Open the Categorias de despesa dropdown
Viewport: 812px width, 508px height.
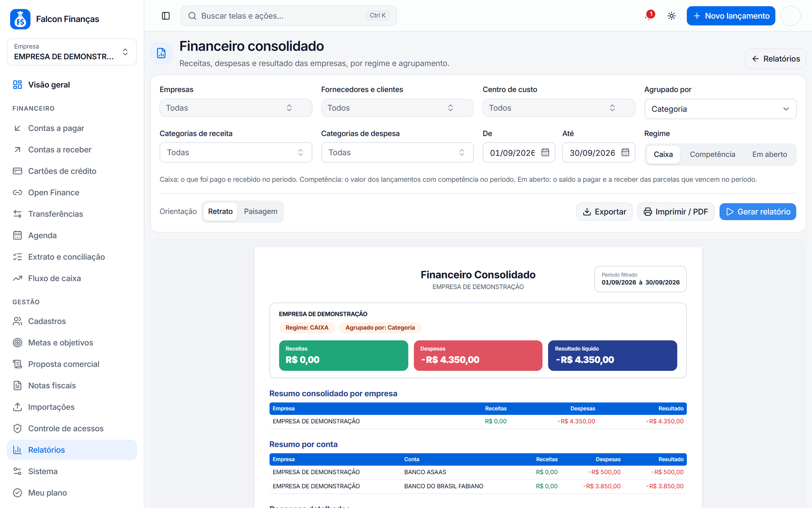coord(397,152)
